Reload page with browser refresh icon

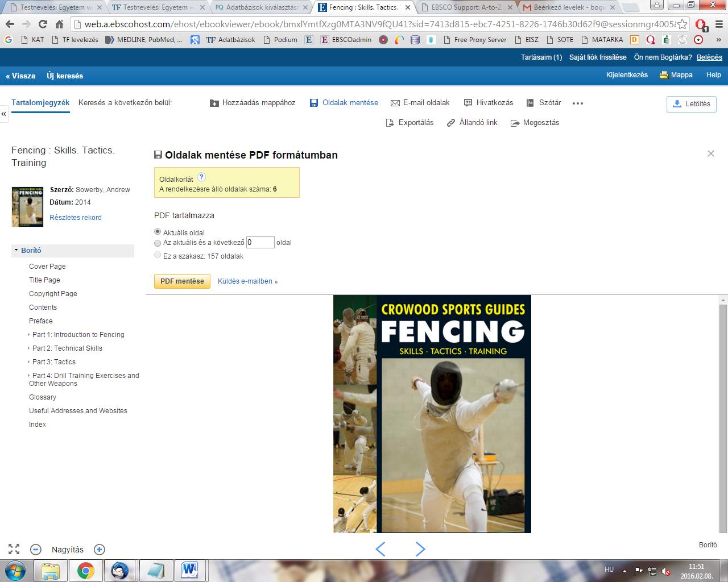click(43, 24)
